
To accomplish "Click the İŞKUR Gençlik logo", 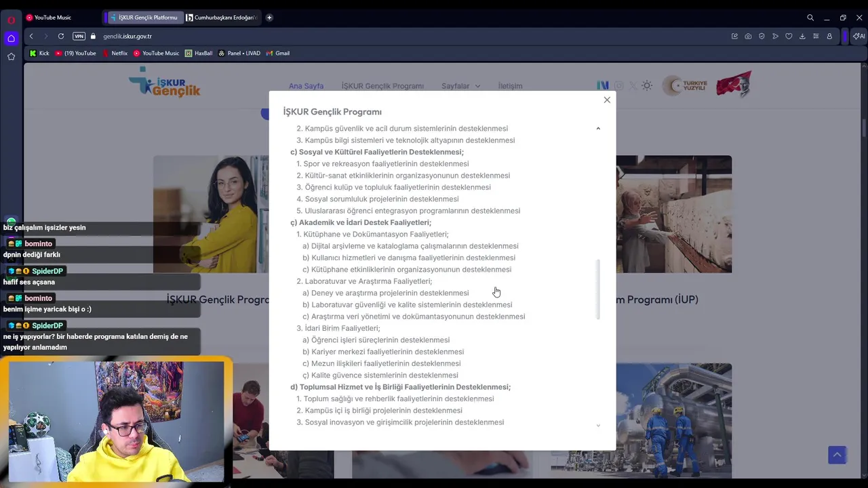I will click(x=165, y=83).
